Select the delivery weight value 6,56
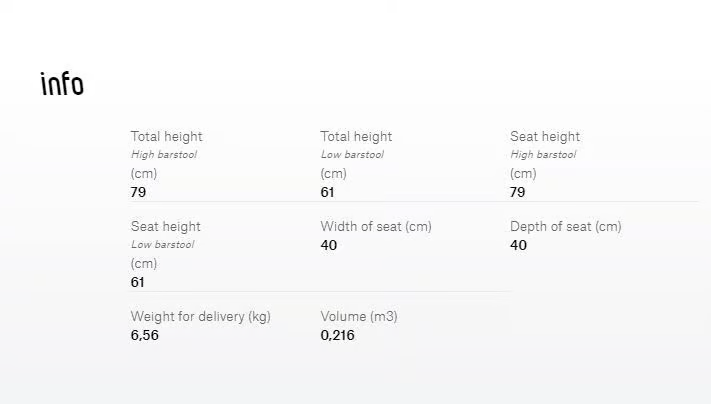The image size is (711, 404). (145, 336)
